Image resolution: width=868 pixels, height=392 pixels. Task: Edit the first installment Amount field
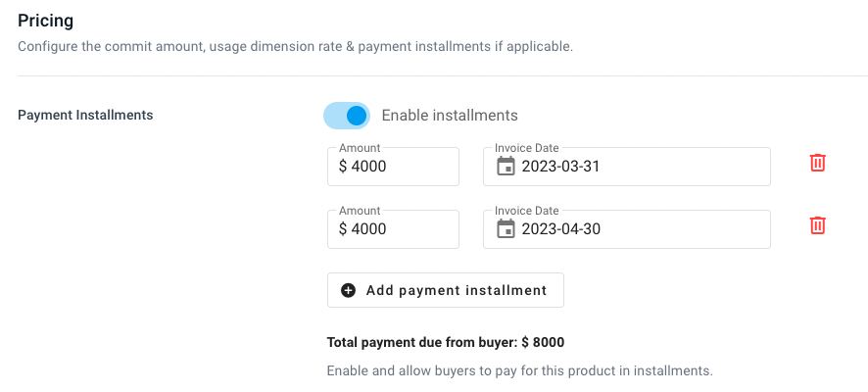[393, 166]
